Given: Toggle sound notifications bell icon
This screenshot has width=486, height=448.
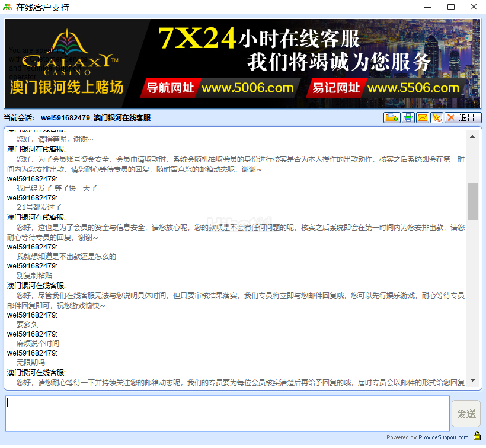Looking at the screenshot, I should tap(437, 118).
